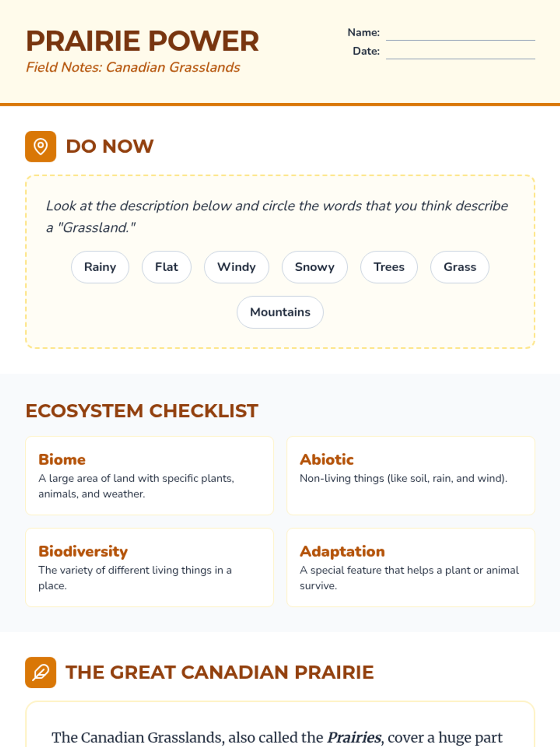Image resolution: width=560 pixels, height=747 pixels.
Task: Click the Field Notes: Canadian Grasslands subtitle
Action: (133, 67)
